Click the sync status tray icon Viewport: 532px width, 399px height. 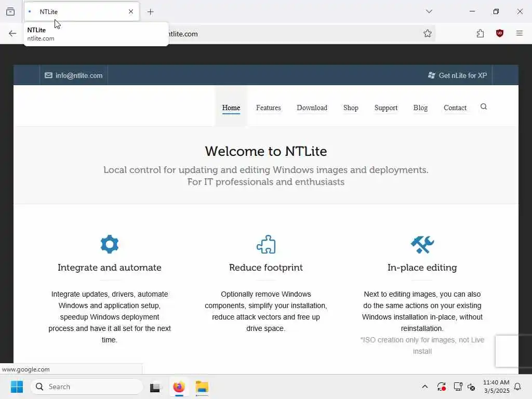click(442, 387)
